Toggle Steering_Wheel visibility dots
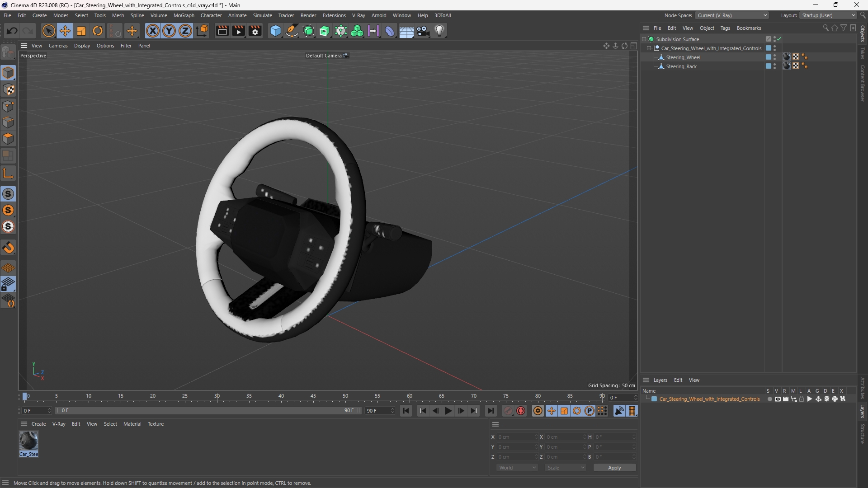The height and width of the screenshot is (488, 868). point(774,57)
